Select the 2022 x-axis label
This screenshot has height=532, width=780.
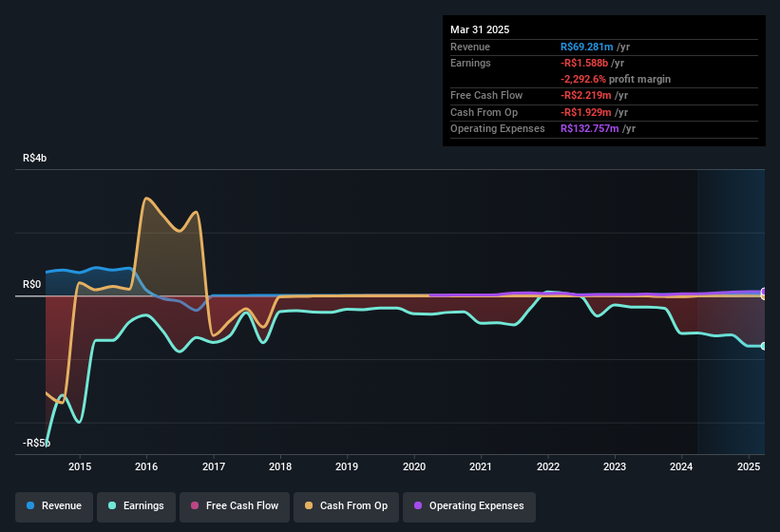[x=548, y=466]
